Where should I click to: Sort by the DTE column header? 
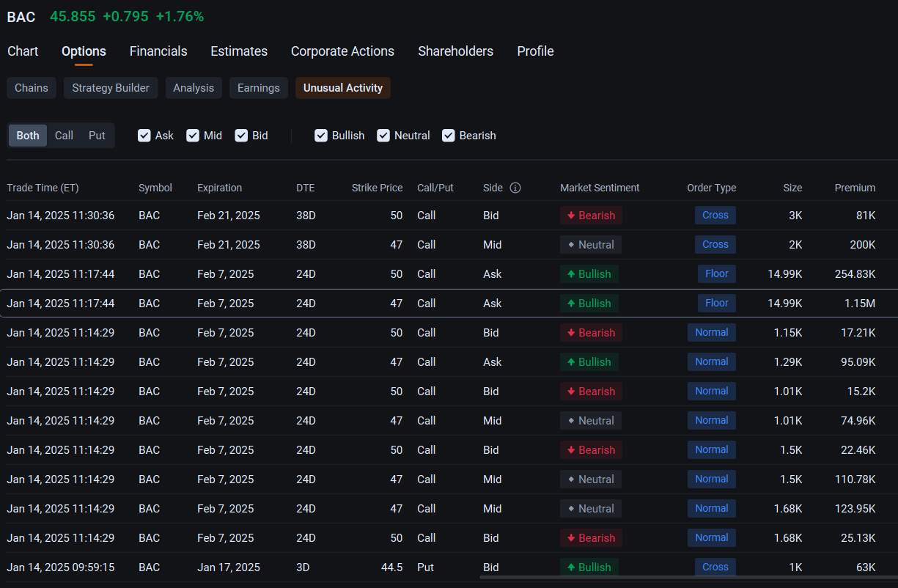(x=305, y=188)
